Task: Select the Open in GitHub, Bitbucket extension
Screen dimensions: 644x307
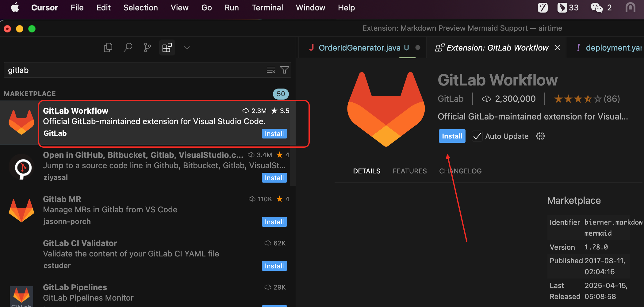Action: pyautogui.click(x=148, y=166)
